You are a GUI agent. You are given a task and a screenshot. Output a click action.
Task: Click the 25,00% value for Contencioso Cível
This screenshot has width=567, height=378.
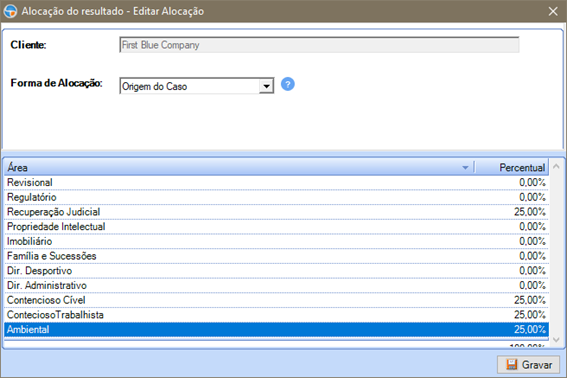tap(530, 300)
